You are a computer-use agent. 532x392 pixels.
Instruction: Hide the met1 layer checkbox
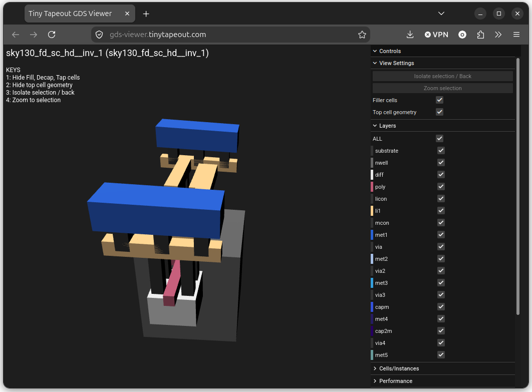(441, 235)
